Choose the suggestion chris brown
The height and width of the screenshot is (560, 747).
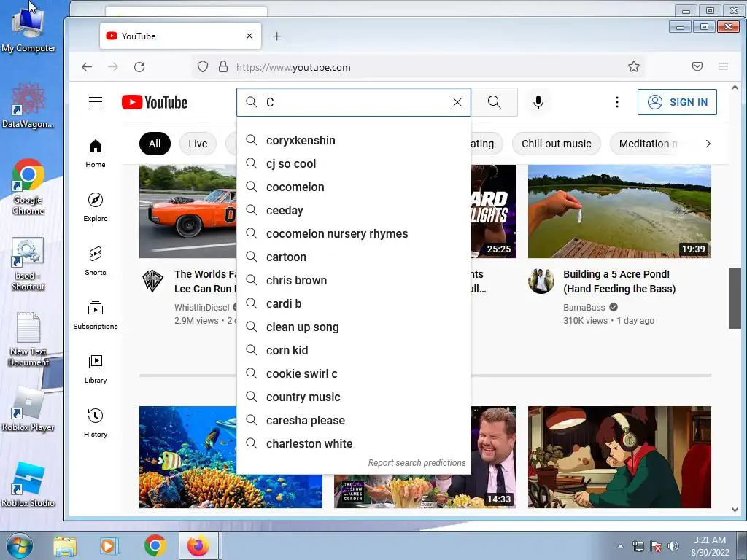(x=354, y=281)
